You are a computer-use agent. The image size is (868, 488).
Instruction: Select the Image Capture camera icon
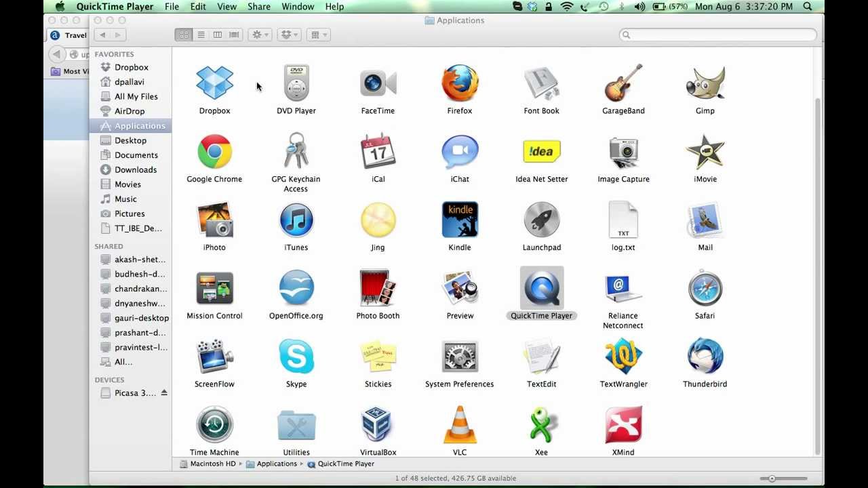click(623, 151)
